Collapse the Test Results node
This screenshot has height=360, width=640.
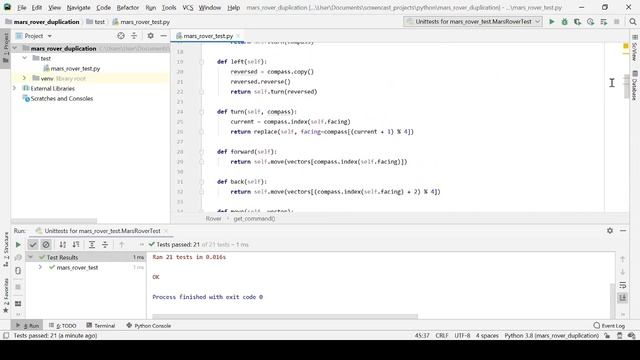31,258
